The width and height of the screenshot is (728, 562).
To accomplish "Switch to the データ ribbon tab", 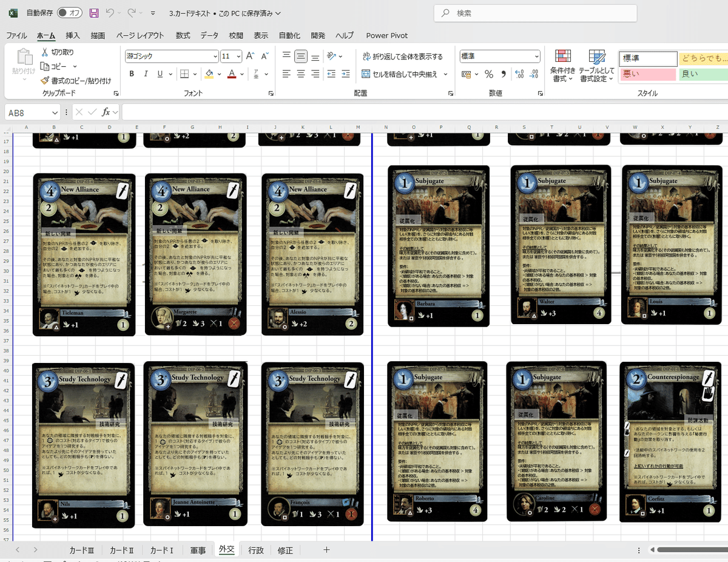I will (209, 36).
